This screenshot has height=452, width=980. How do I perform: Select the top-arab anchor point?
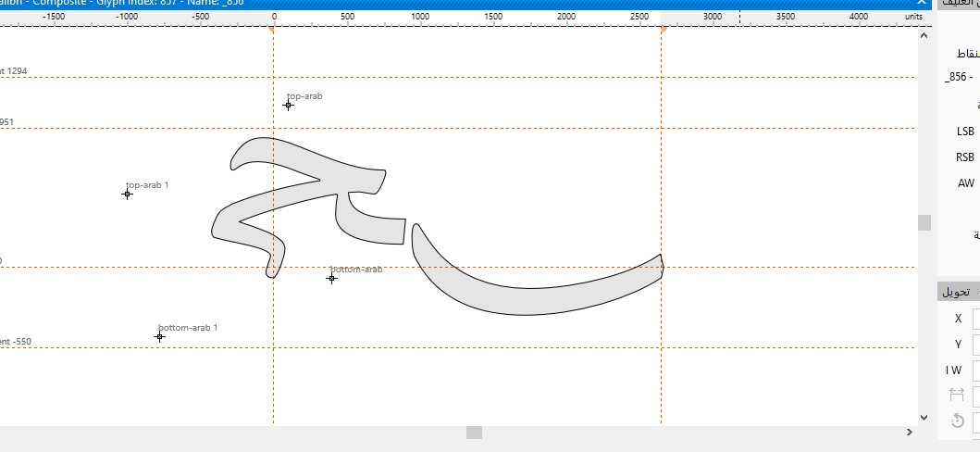pos(288,106)
